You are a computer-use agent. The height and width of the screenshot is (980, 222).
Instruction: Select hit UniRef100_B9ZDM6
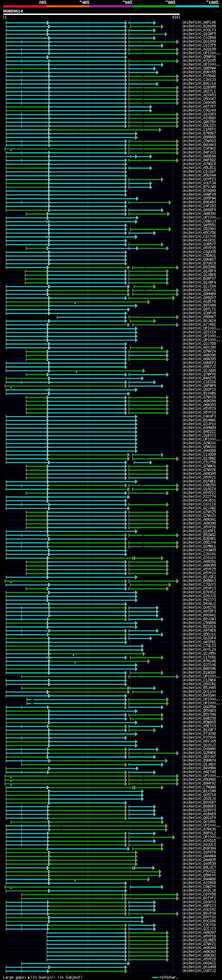[199, 267]
